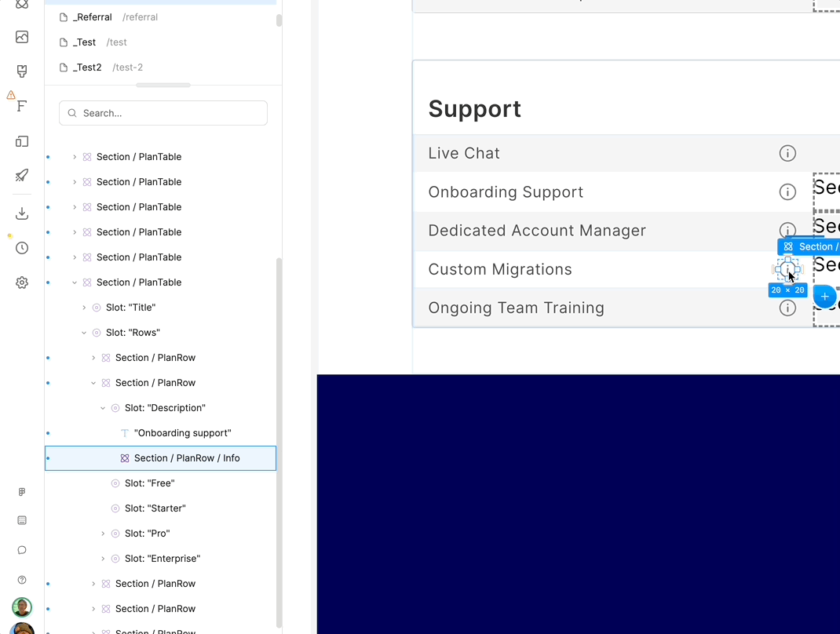The width and height of the screenshot is (840, 634).
Task: Expand the Slot: "Pro" tree node
Action: click(103, 534)
